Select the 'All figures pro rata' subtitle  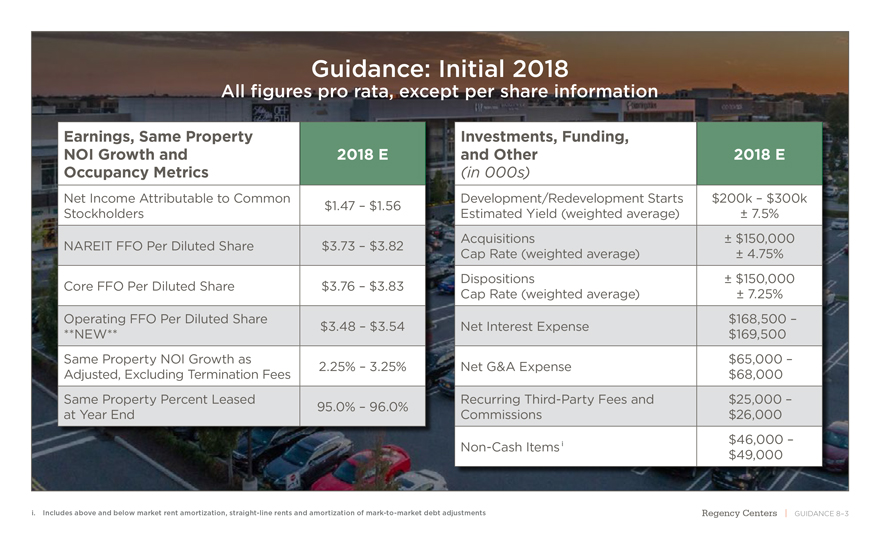439,92
